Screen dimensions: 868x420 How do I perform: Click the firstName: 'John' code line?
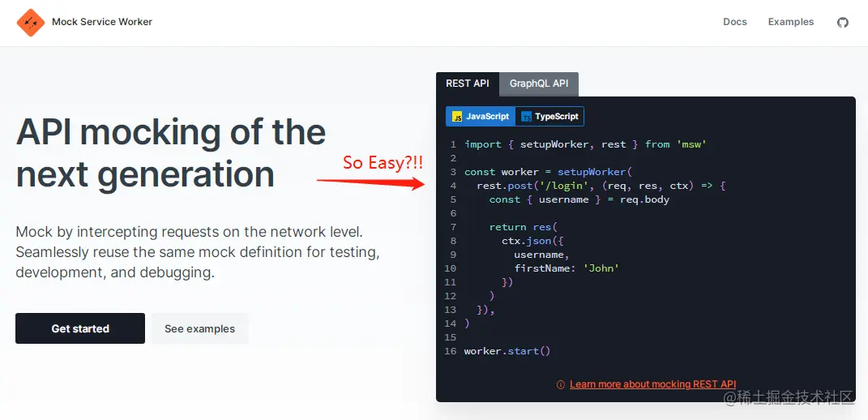[x=567, y=268]
